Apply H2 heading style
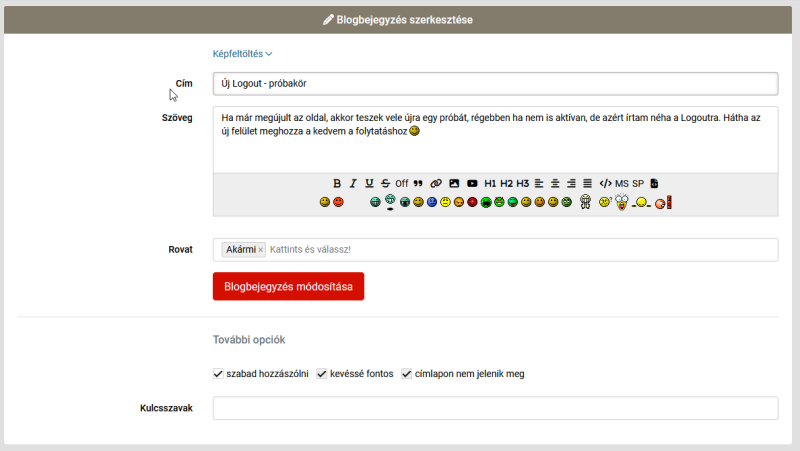 click(507, 183)
